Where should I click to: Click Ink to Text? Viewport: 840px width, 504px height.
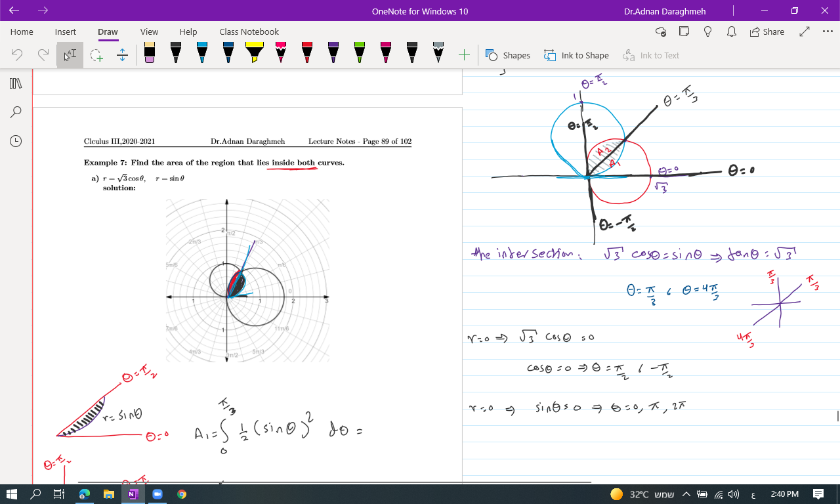click(651, 55)
